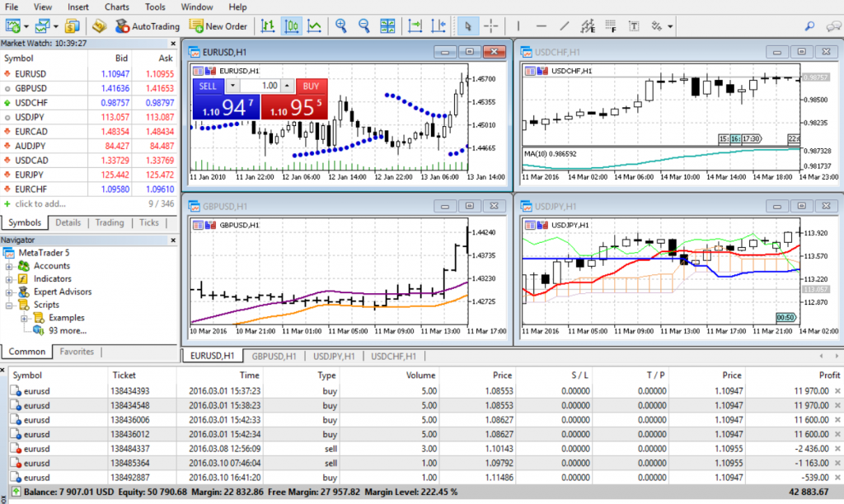Select the trendline drawing tool
This screenshot has width=844, height=504.
565,26
